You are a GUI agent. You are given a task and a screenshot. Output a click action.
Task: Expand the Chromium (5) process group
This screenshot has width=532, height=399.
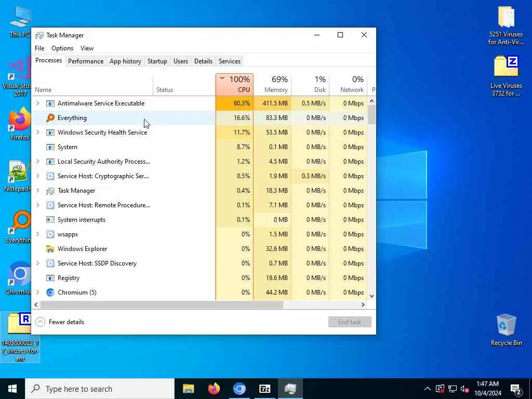click(x=38, y=292)
